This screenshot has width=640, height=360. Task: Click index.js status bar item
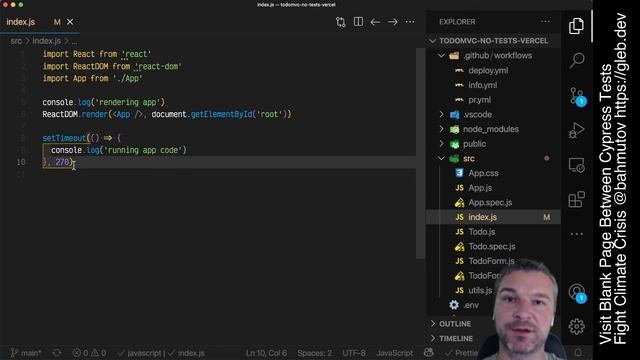(x=186, y=353)
